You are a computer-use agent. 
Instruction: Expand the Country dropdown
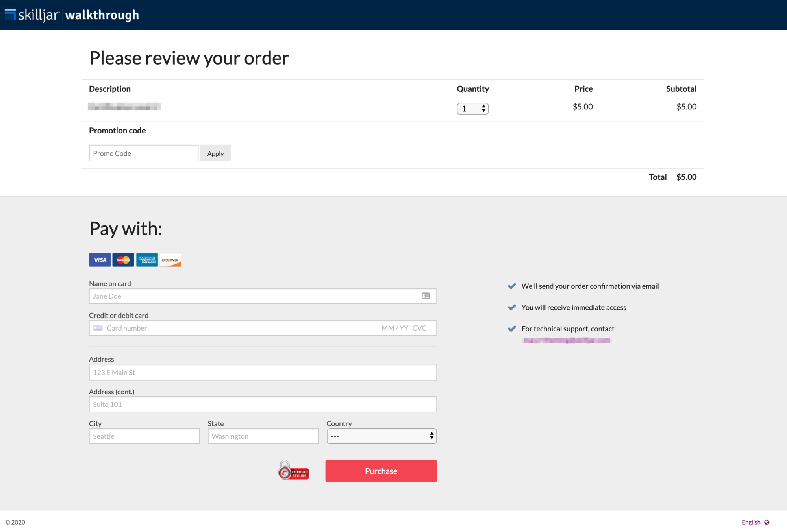click(x=381, y=436)
